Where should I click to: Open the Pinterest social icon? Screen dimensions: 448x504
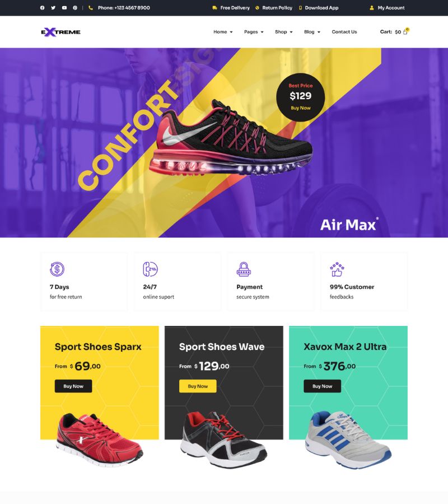(x=75, y=8)
